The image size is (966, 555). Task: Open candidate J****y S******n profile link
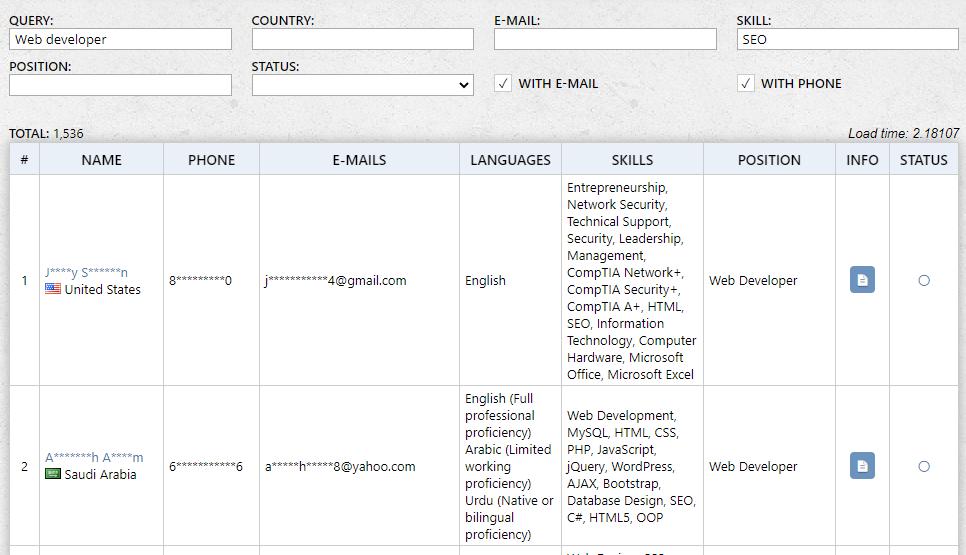point(87,272)
